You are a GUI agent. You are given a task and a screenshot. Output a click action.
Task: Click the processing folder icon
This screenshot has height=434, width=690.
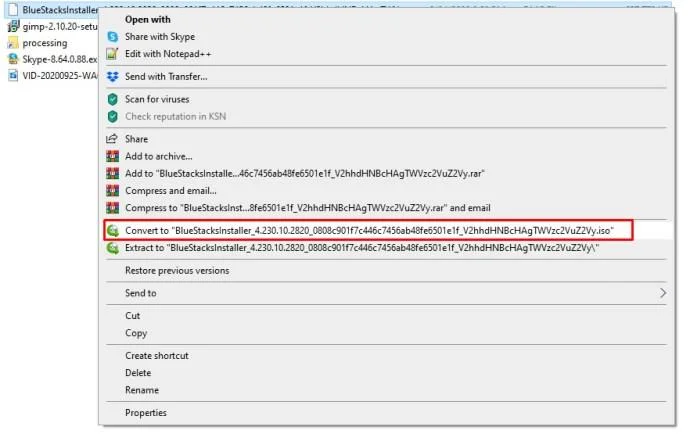(x=13, y=43)
